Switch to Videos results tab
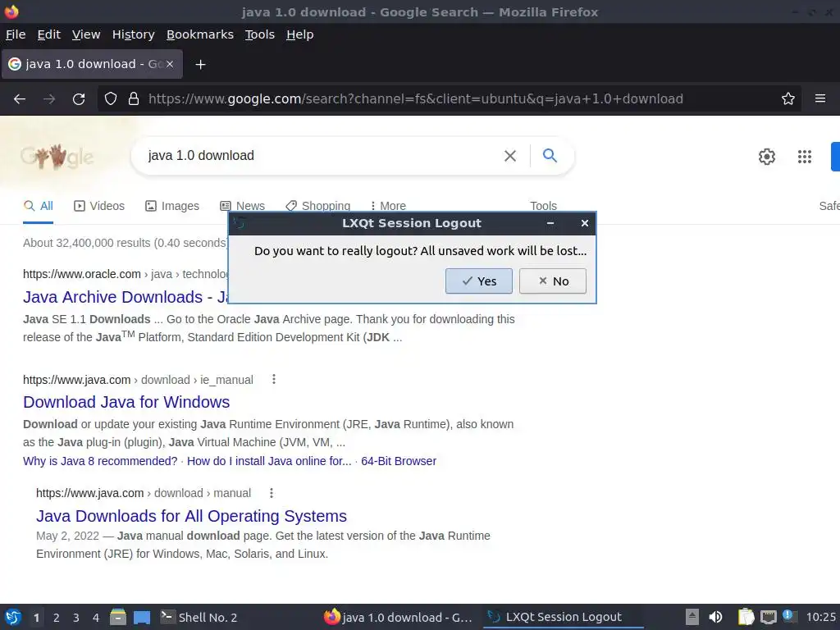This screenshot has width=840, height=630. point(99,206)
